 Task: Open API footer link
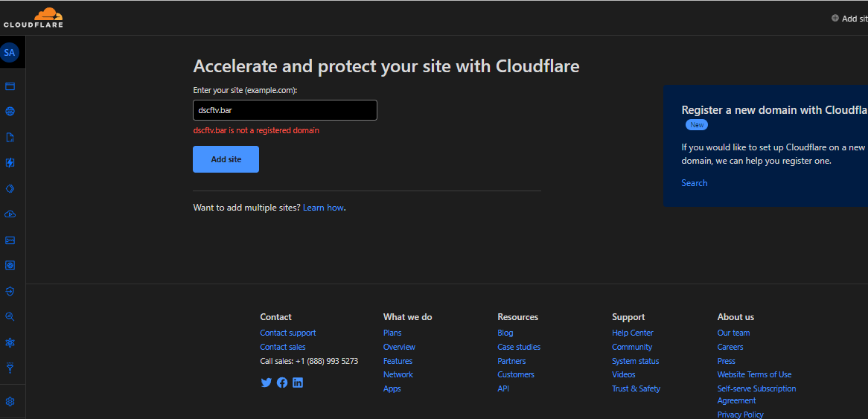click(503, 389)
